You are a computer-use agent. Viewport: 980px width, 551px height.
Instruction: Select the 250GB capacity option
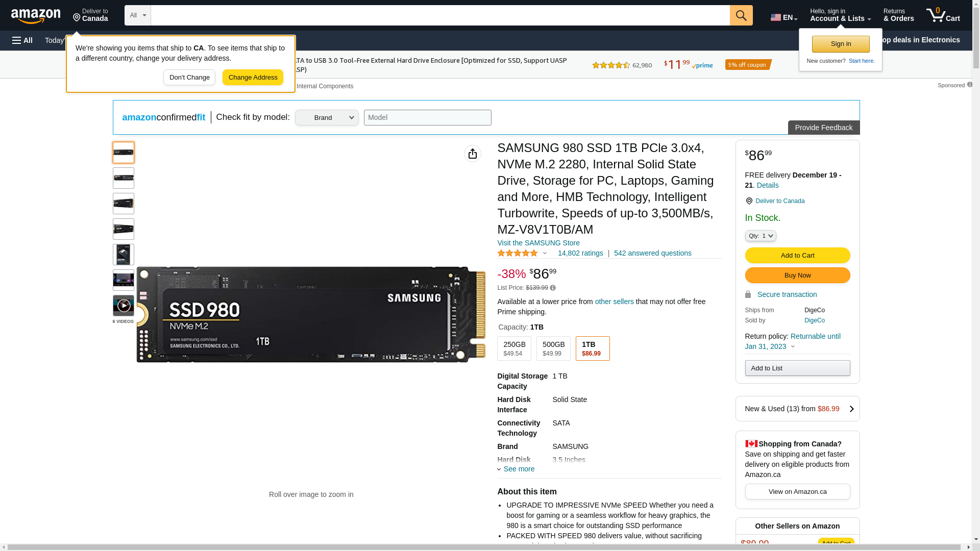[x=514, y=348]
